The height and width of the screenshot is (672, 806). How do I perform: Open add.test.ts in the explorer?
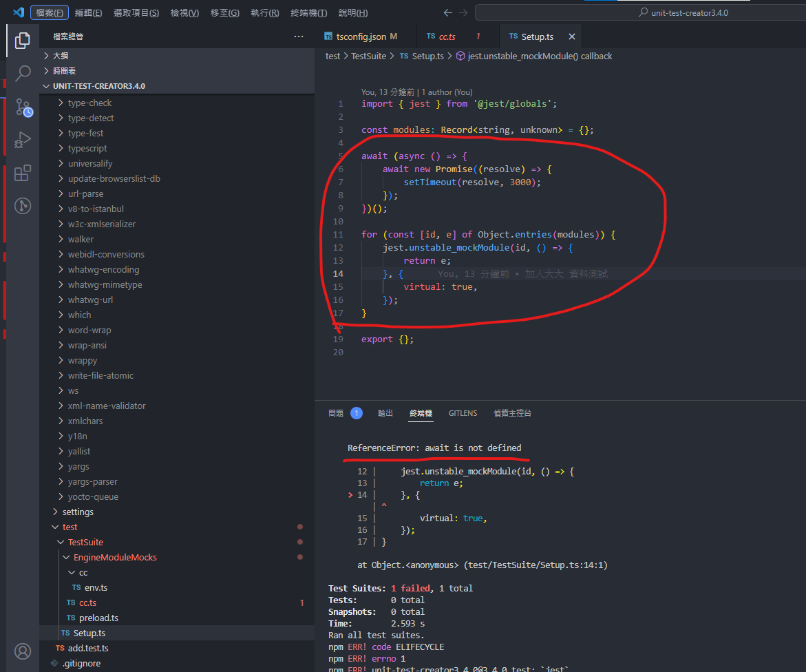(x=177, y=648)
